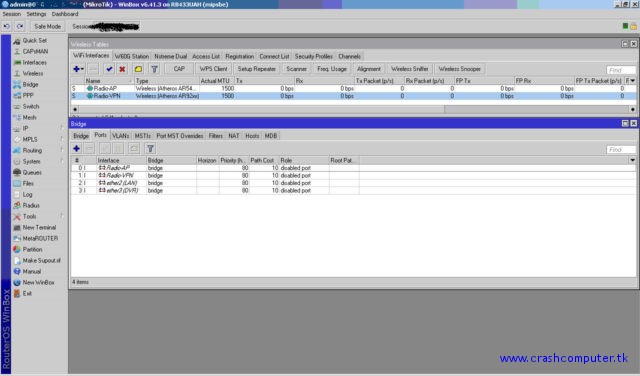Image resolution: width=640 pixels, height=376 pixels.
Task: Click the yellow comment icon in Wireless Tables toolbar
Action: pyautogui.click(x=138, y=69)
